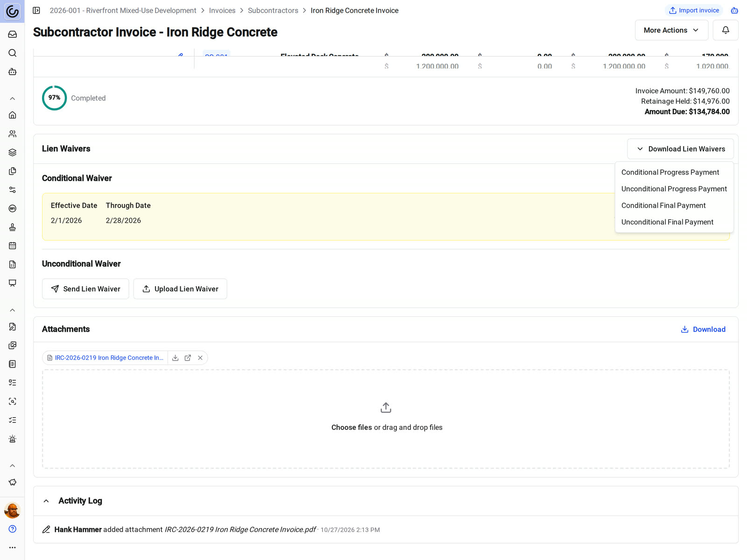The image size is (747, 560).
Task: Select Unconditional Progress Payment option
Action: coord(674,189)
